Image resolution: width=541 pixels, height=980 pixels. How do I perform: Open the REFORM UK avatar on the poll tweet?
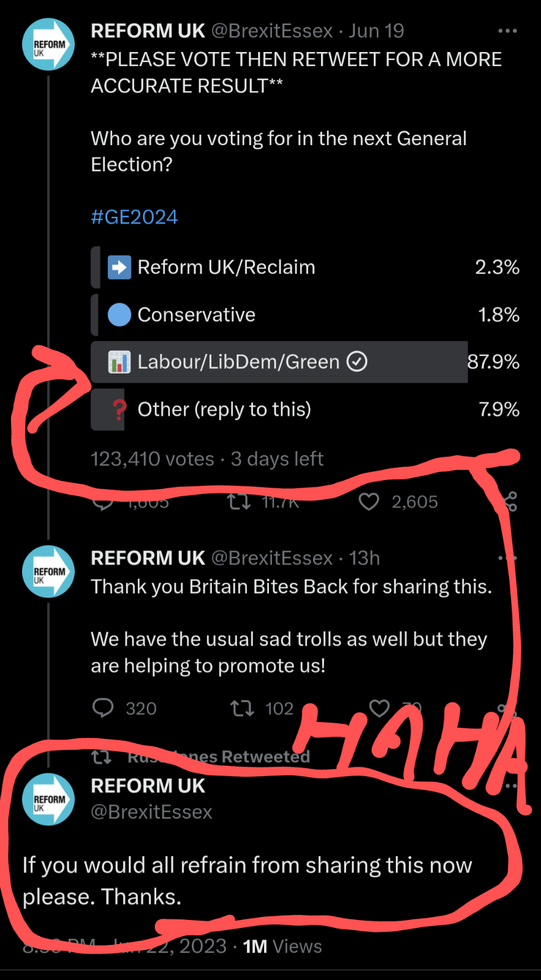48,44
